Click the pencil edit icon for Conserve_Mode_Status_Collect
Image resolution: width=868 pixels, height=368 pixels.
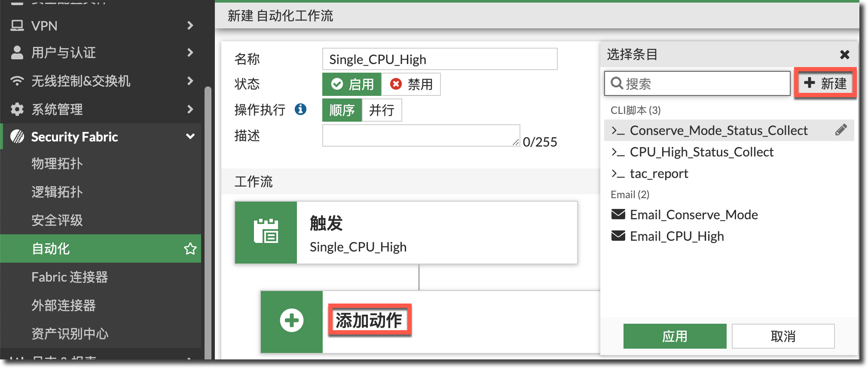841,130
